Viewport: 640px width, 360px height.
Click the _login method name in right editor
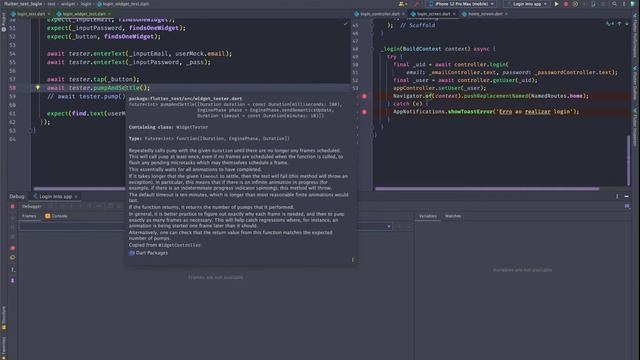tap(391, 49)
